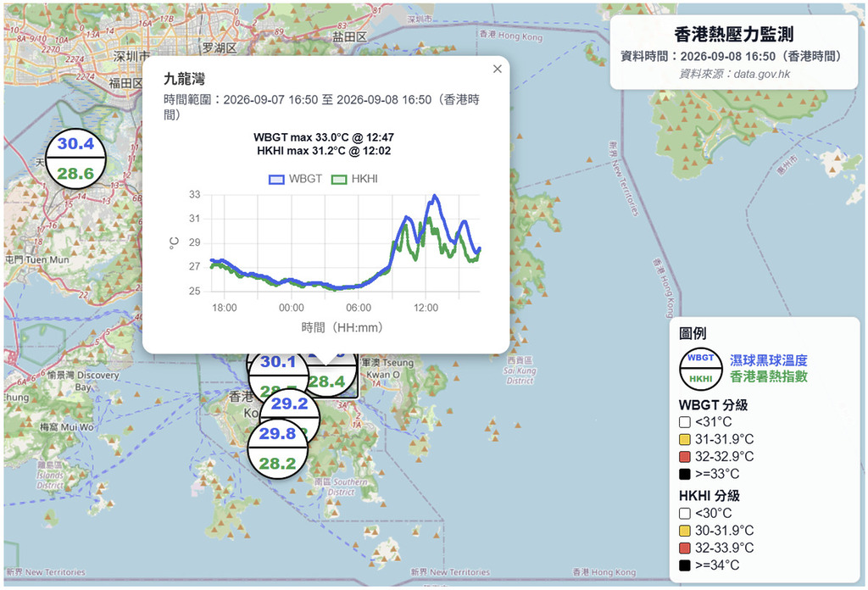The height and width of the screenshot is (590, 868).
Task: Toggle HKHI series in chart legend
Action: pyautogui.click(x=354, y=179)
